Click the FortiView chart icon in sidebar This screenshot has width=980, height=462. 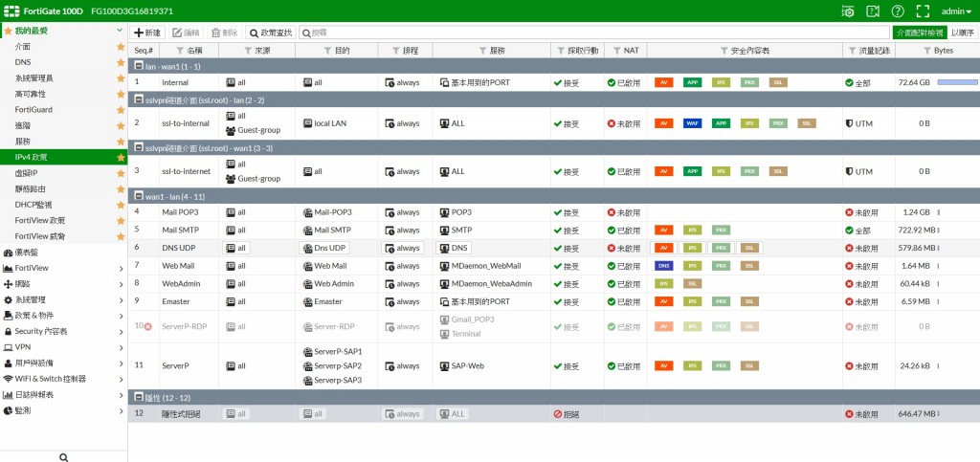click(x=8, y=268)
